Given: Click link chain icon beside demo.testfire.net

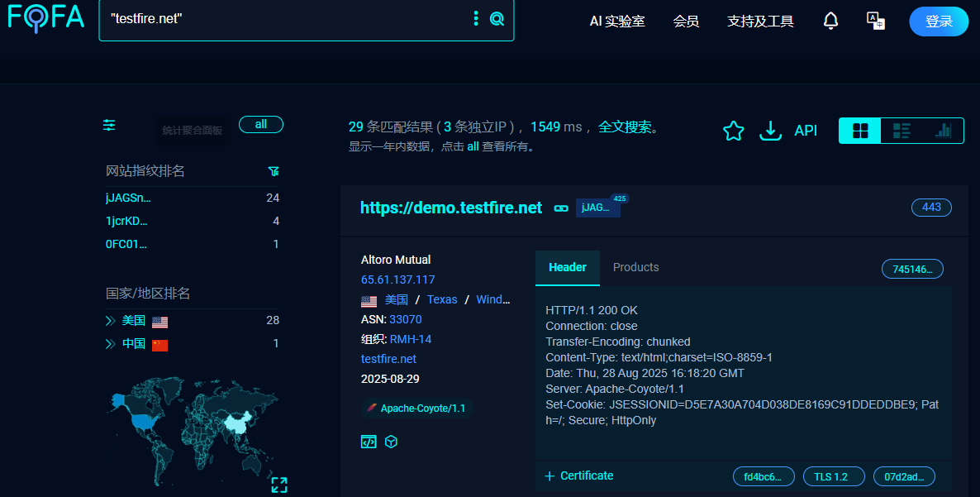Looking at the screenshot, I should pyautogui.click(x=561, y=208).
